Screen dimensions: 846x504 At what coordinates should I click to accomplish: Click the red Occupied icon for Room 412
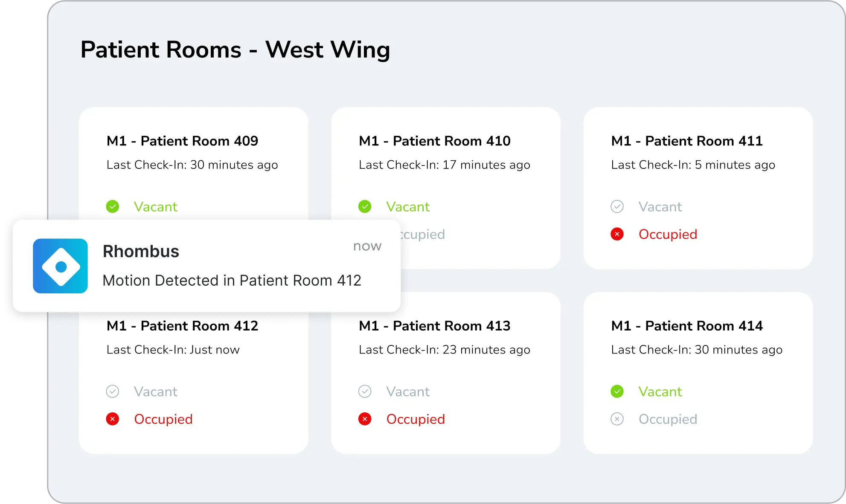(113, 419)
